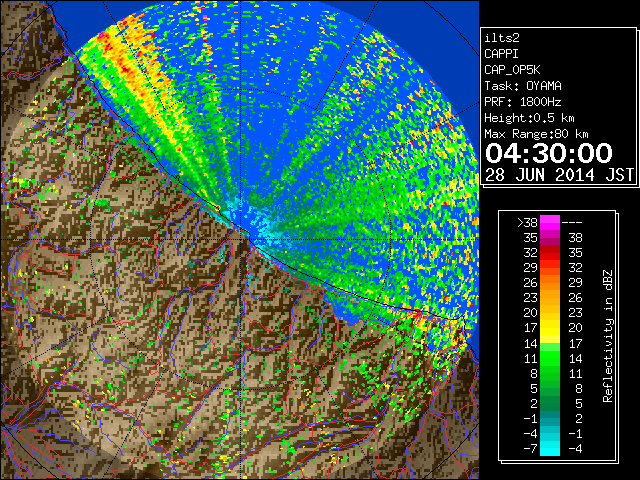The width and height of the screenshot is (640, 480).
Task: Click the 'Max Range:80 km' line
Action: pos(536,134)
